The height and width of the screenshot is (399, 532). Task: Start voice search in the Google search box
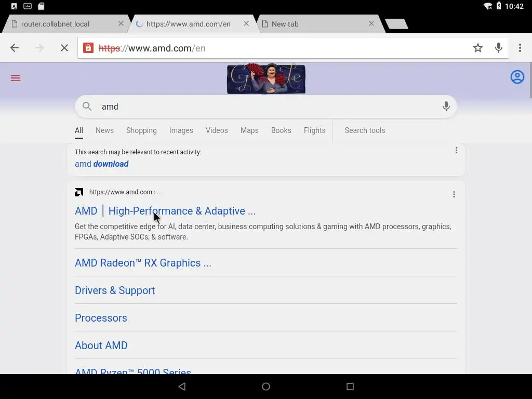(446, 107)
